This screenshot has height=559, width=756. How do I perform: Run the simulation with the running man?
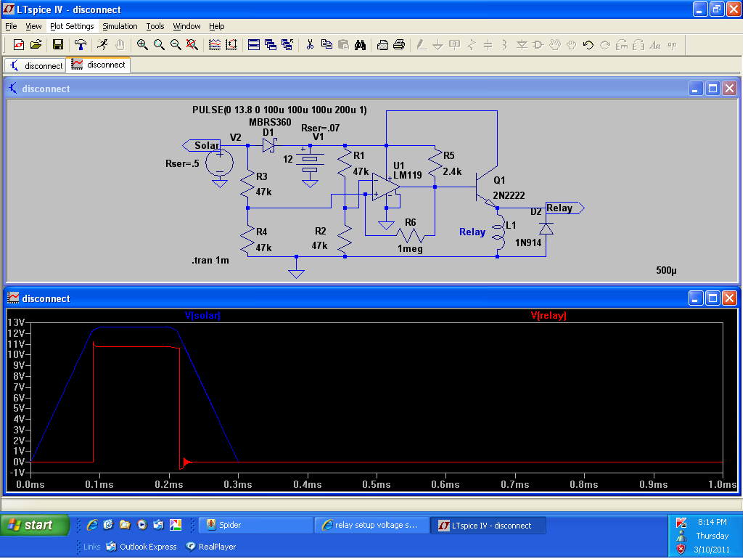pyautogui.click(x=103, y=45)
